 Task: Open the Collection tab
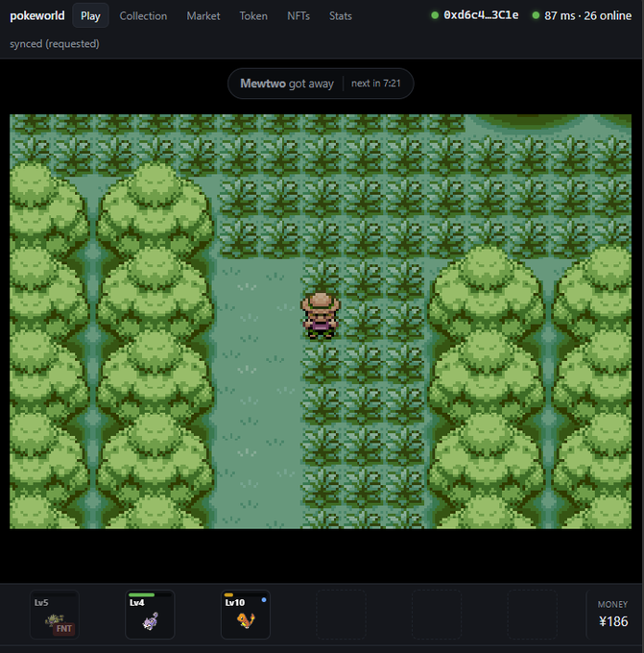[x=143, y=15]
